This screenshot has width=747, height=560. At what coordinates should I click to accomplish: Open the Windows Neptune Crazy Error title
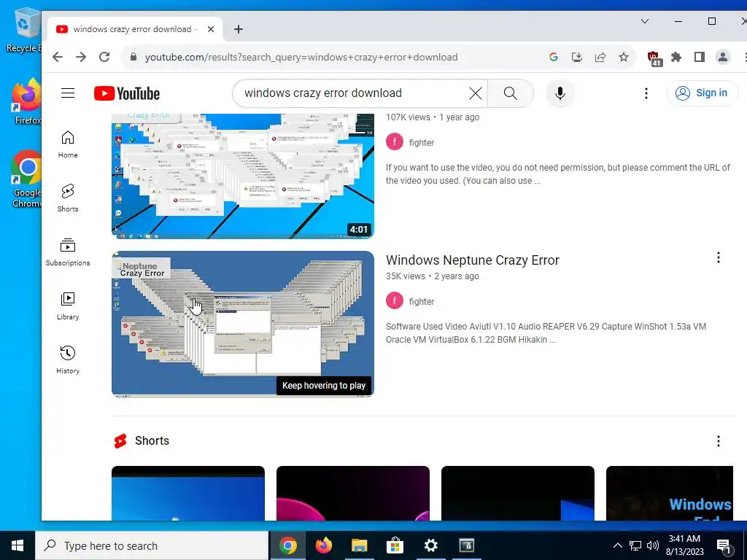(472, 260)
